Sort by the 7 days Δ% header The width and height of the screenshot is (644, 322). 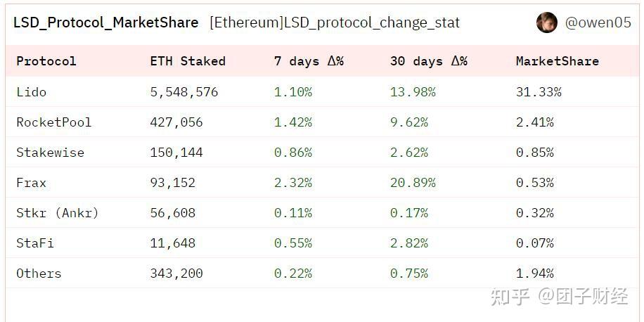point(309,61)
